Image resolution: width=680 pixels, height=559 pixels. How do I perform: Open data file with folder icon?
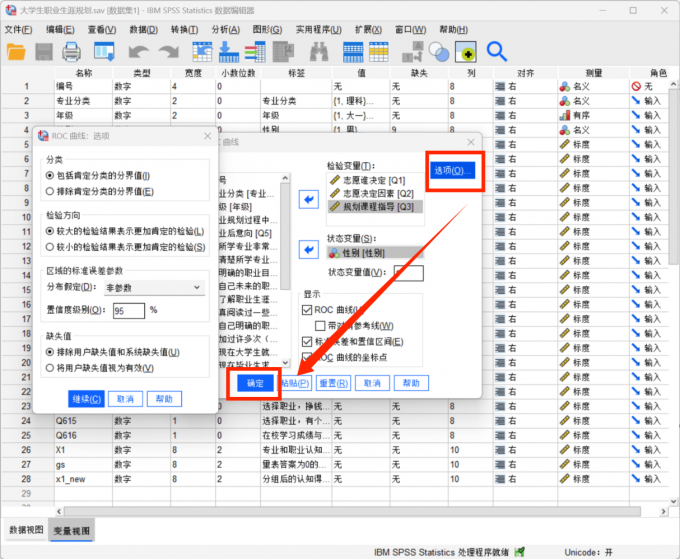click(x=16, y=52)
